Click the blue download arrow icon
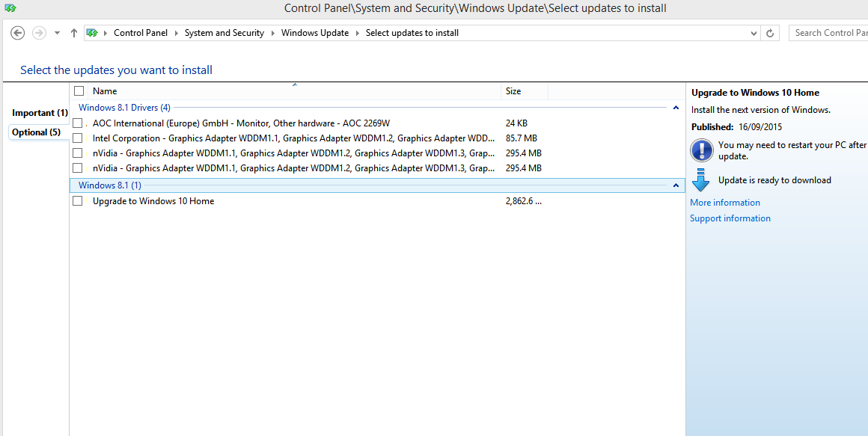Viewport: 868px width, 436px height. coord(701,179)
